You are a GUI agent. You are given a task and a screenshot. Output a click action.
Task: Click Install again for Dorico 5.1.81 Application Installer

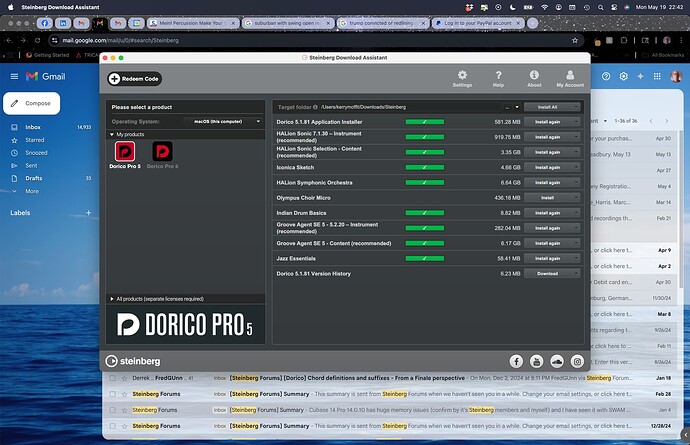[x=547, y=122]
